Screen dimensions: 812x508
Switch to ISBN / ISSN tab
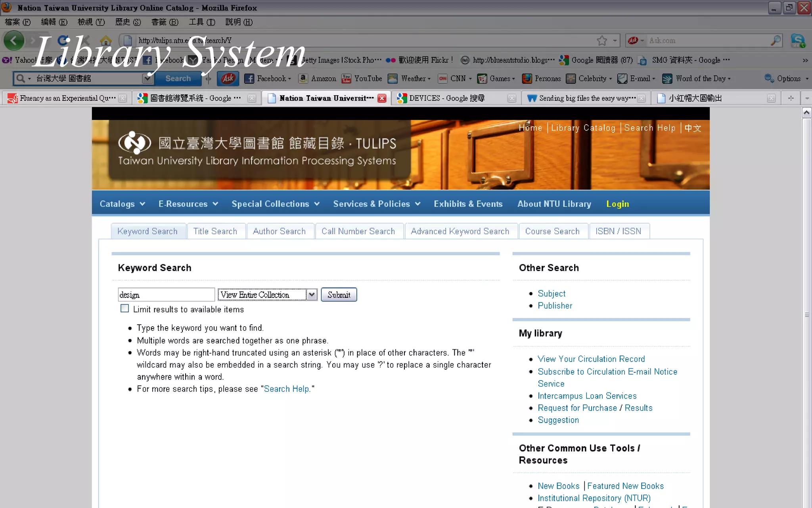619,231
